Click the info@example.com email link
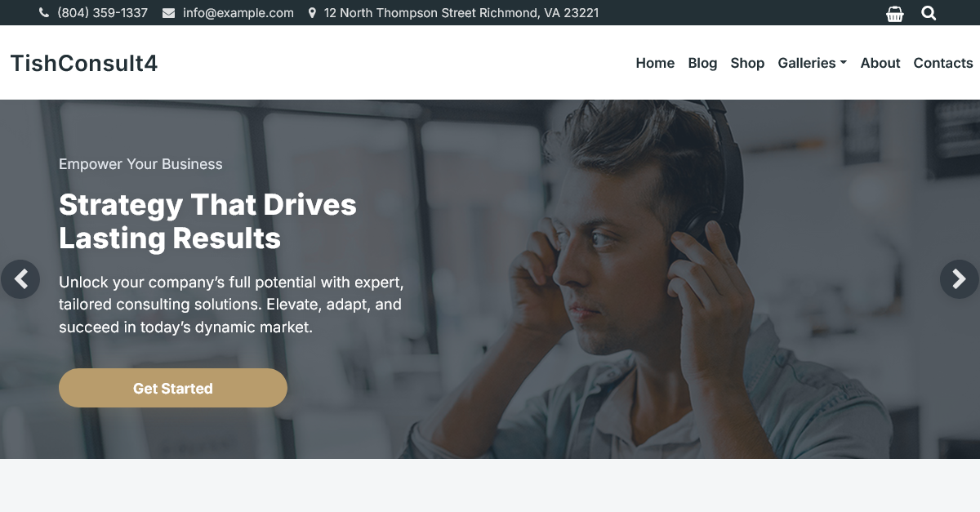Image resolution: width=980 pixels, height=512 pixels. click(238, 13)
